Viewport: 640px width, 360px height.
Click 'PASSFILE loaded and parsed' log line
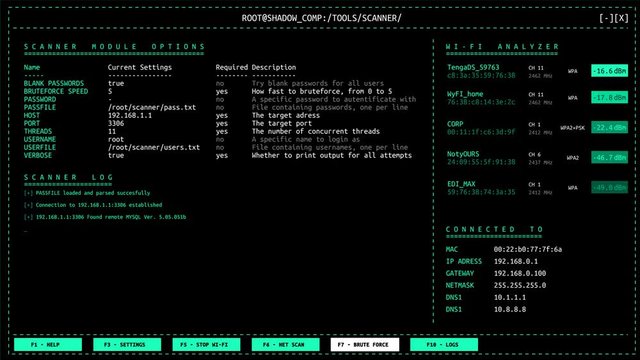(x=87, y=193)
